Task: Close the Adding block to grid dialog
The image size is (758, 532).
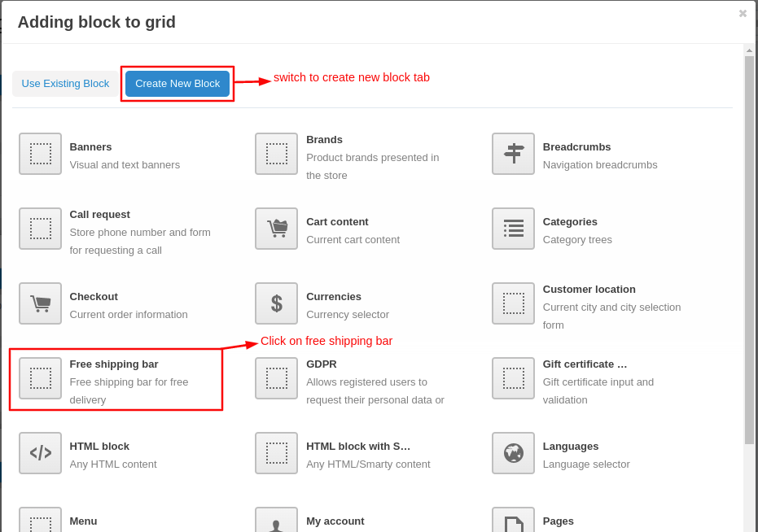Action: tap(743, 14)
